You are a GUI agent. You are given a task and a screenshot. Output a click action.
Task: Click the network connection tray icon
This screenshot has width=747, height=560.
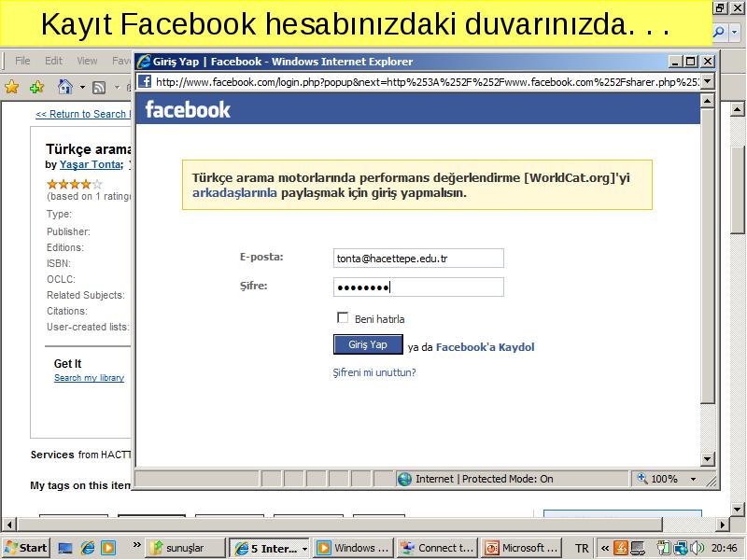pos(682,548)
